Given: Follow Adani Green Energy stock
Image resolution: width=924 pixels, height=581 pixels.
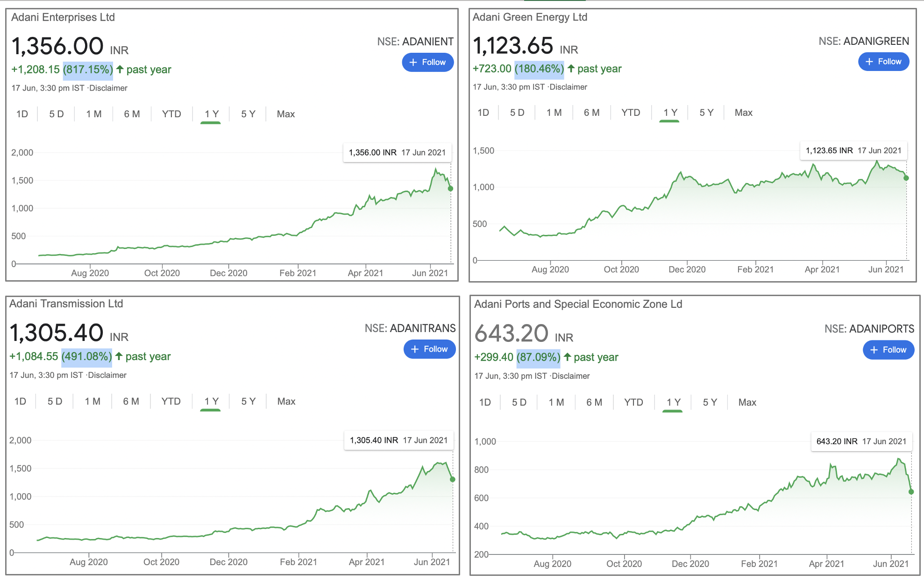Looking at the screenshot, I should coord(883,62).
